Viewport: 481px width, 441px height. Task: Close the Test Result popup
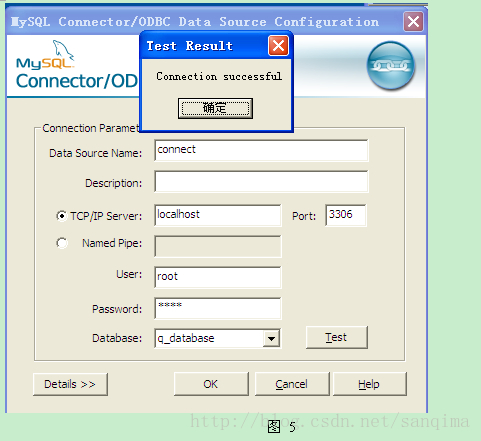tap(278, 46)
